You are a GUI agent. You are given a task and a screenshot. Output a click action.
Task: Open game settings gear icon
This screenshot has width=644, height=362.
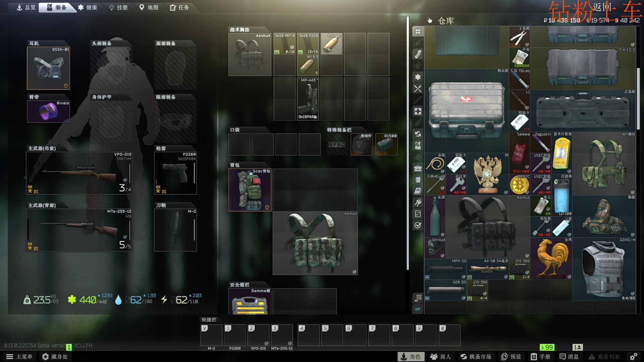(634, 357)
